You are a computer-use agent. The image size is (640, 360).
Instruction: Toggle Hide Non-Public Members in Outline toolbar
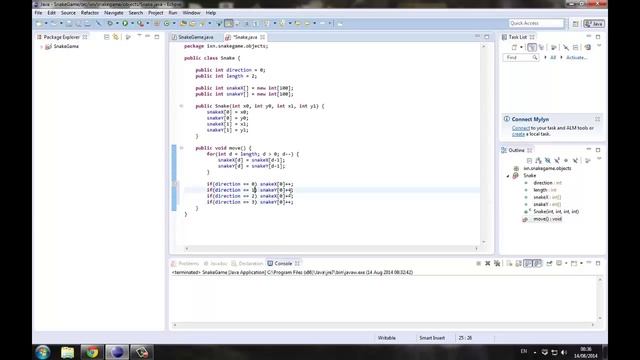566,161
